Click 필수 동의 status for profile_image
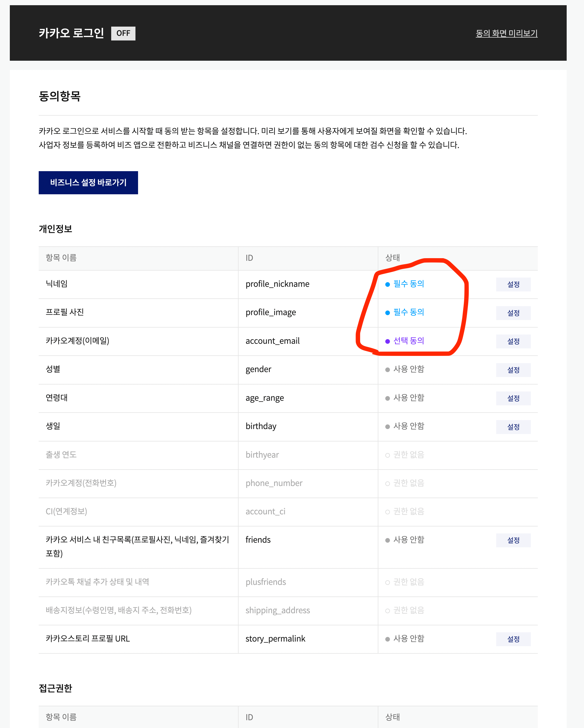 [408, 312]
